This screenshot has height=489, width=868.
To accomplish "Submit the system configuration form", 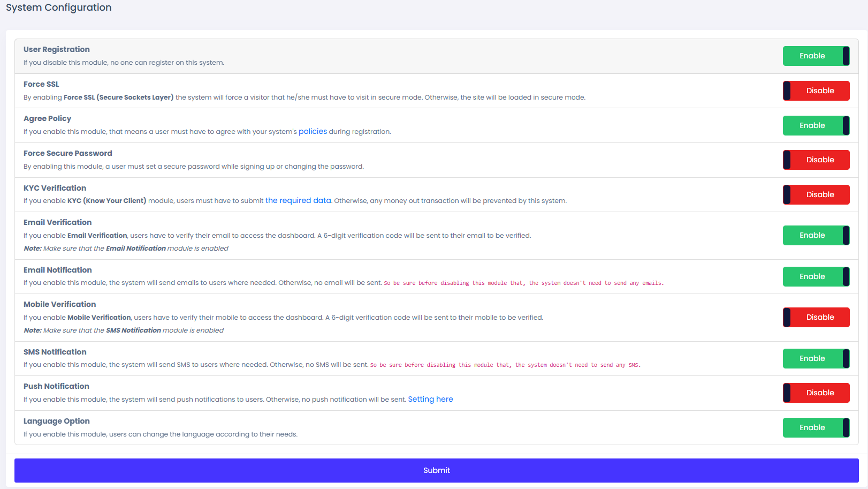I will point(436,471).
